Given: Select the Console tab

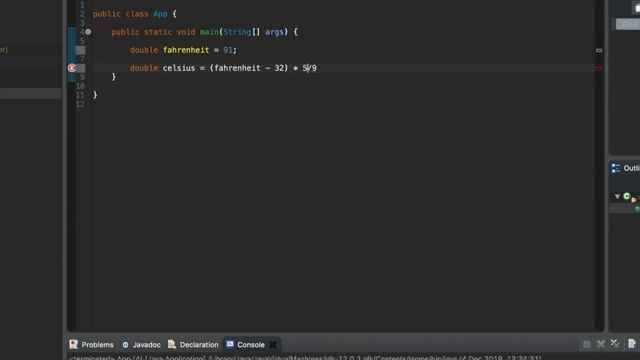Looking at the screenshot, I should tap(245, 344).
